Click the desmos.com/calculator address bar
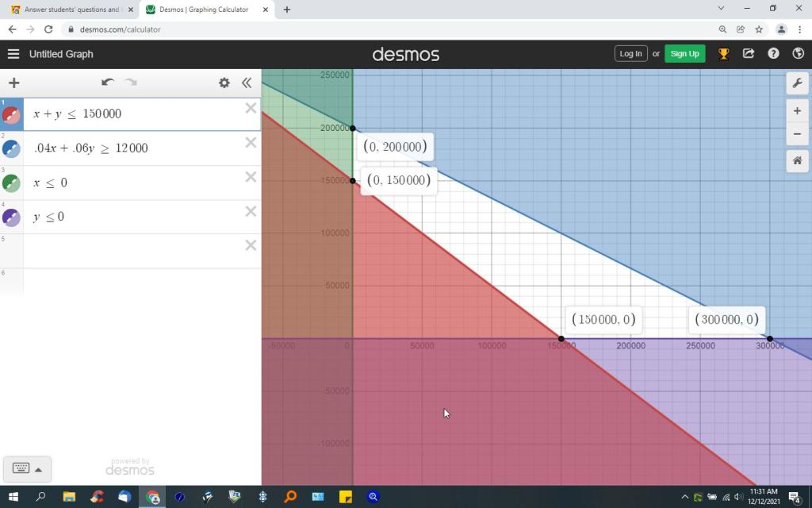The height and width of the screenshot is (508, 812). (x=121, y=29)
